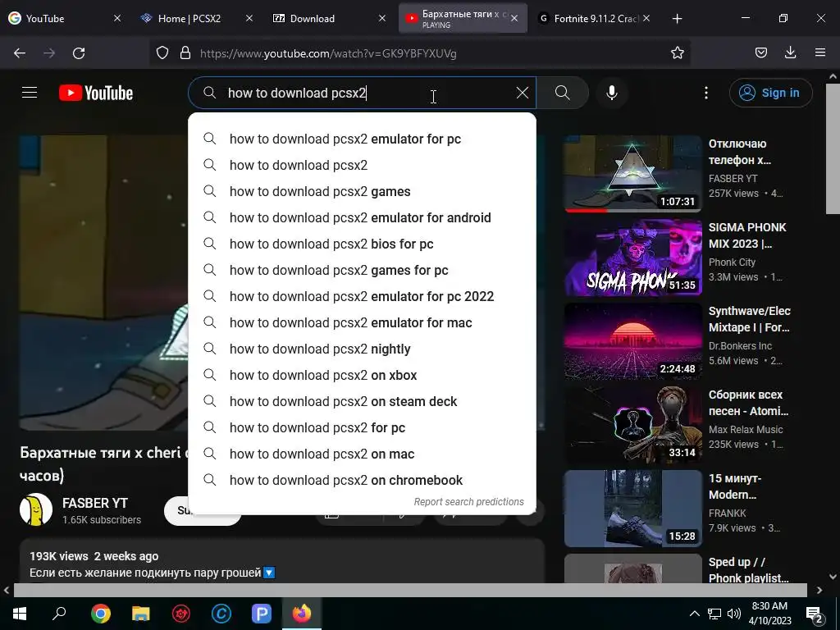
Task: Click the Firefox taskbar icon
Action: pos(302,614)
